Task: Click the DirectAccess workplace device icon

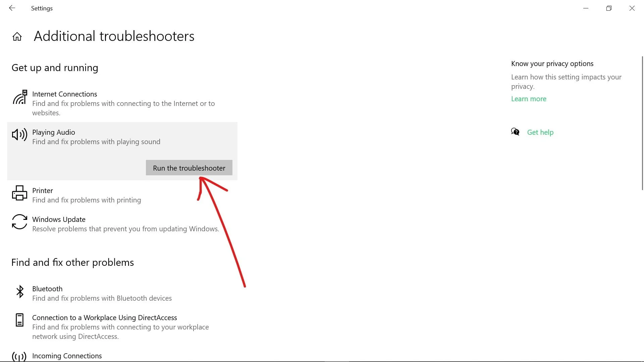Action: coord(20,320)
